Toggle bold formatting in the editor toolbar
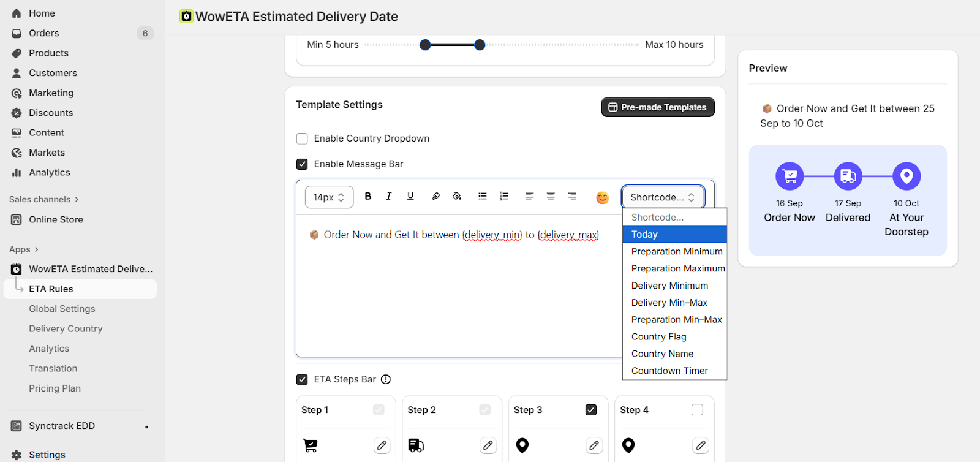Viewport: 980px width, 462px height. (x=367, y=196)
